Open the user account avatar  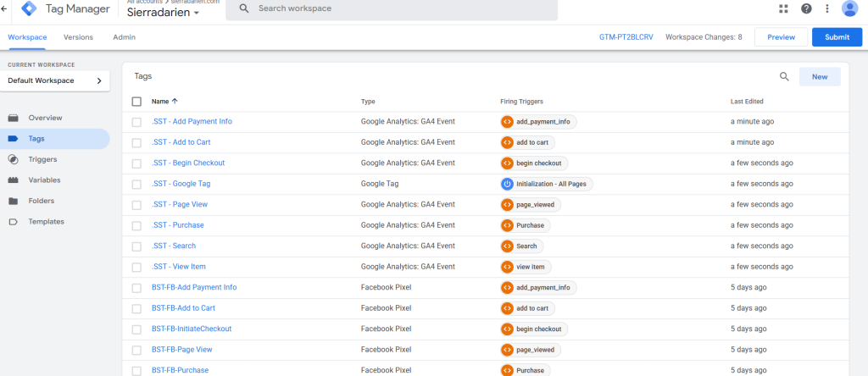(849, 8)
